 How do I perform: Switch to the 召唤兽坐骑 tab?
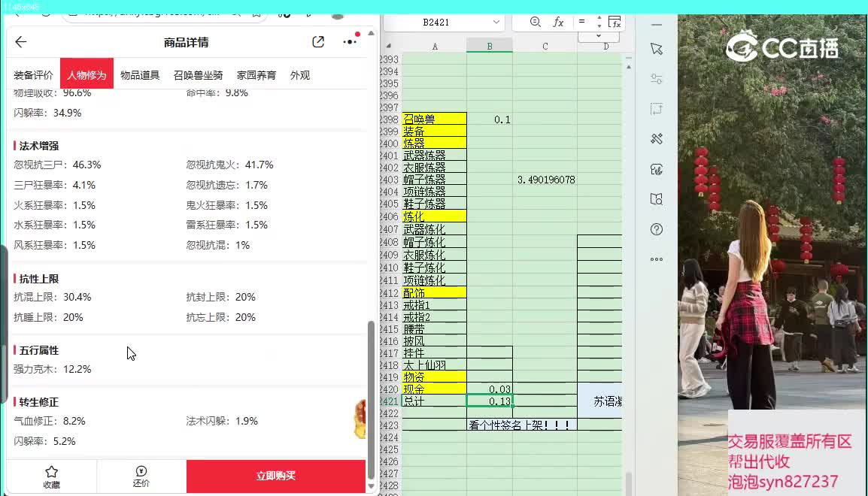click(198, 75)
